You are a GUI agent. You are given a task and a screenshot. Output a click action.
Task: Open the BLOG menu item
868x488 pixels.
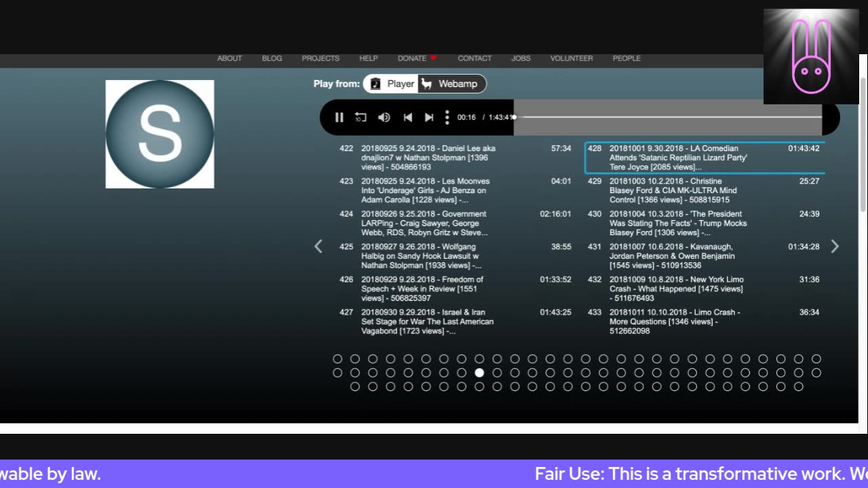[x=272, y=58]
